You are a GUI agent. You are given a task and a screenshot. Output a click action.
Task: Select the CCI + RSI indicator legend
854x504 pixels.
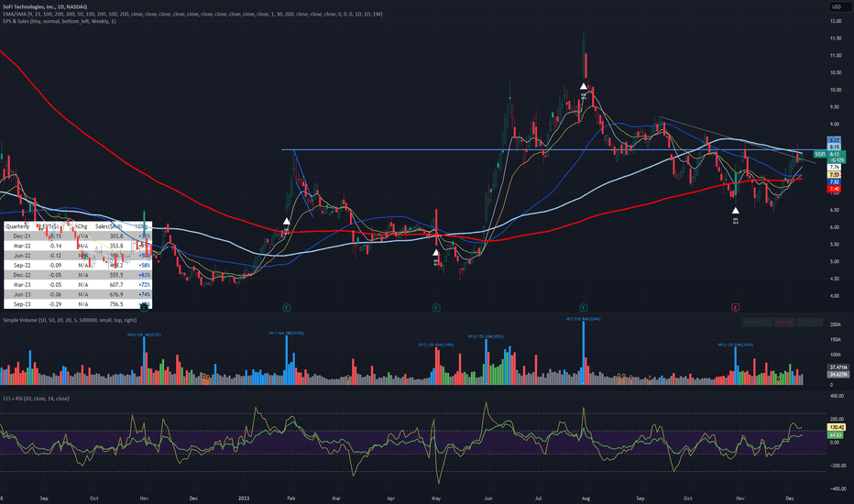point(36,399)
